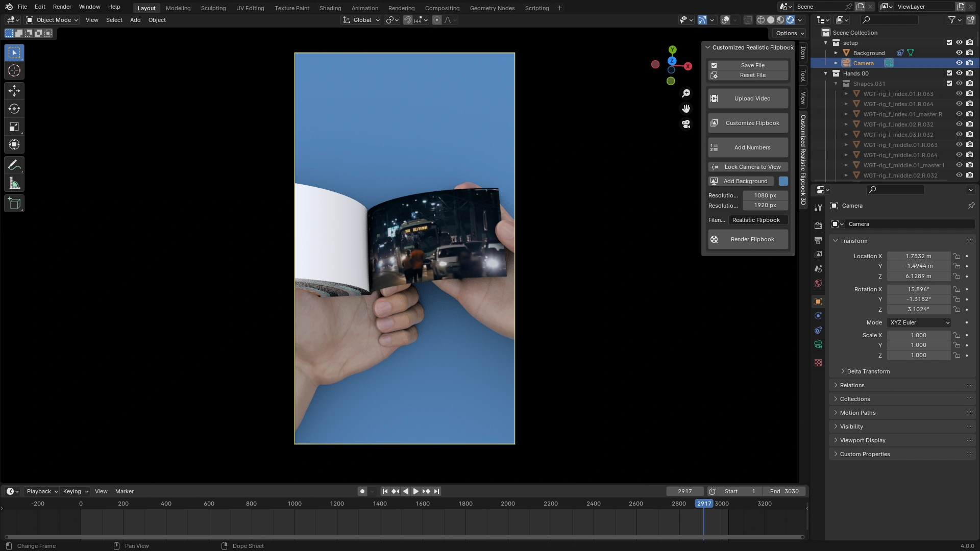Uncheck the Hands 00 collection checkbox

pos(949,73)
